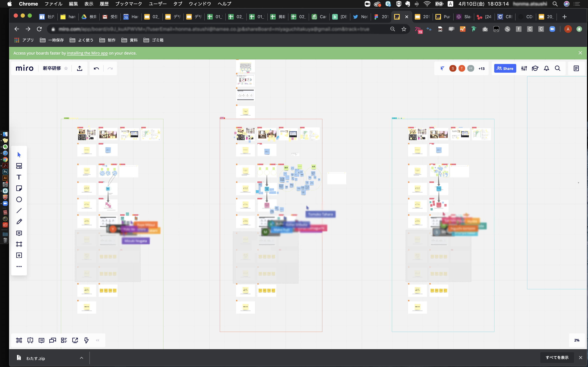Open the 表示 menu in menu bar
Image resolution: width=588 pixels, height=367 pixels.
pos(89,4)
